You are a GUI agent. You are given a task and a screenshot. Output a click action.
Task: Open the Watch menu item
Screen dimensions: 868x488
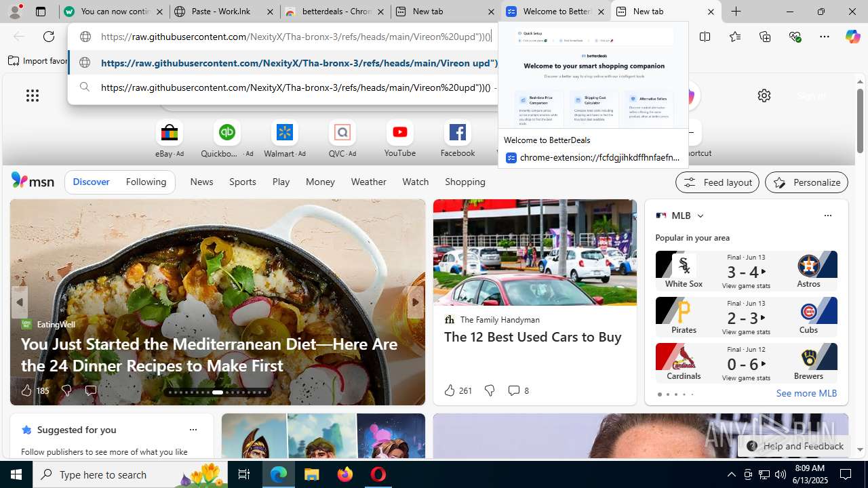[415, 182]
